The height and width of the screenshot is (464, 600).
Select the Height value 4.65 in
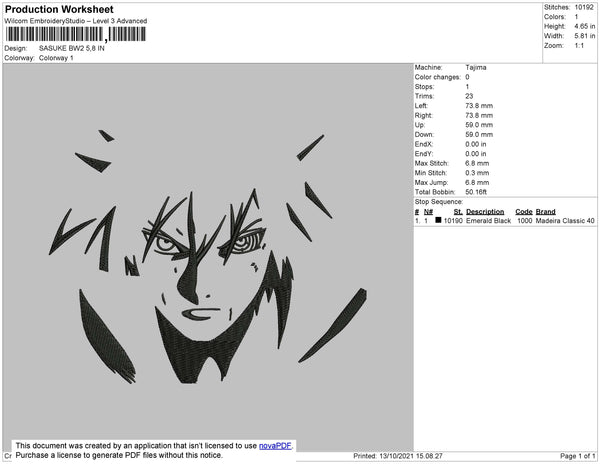click(585, 26)
